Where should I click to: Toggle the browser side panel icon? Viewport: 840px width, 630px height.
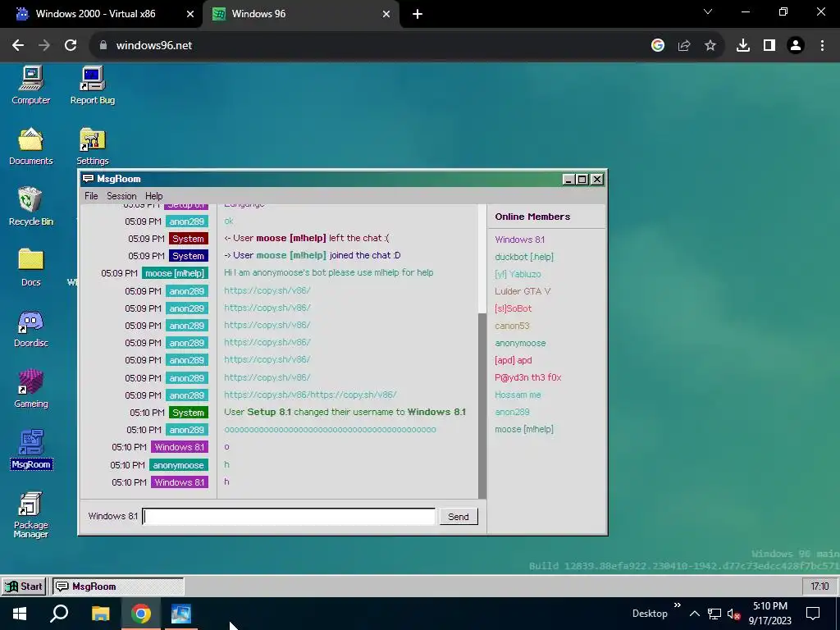tap(769, 46)
